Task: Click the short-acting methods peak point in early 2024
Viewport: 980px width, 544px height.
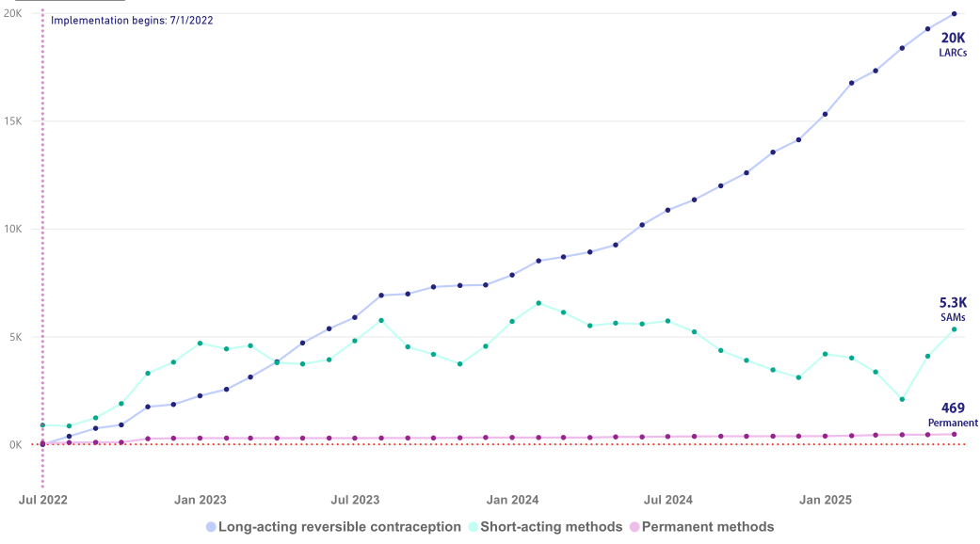Action: click(x=538, y=303)
